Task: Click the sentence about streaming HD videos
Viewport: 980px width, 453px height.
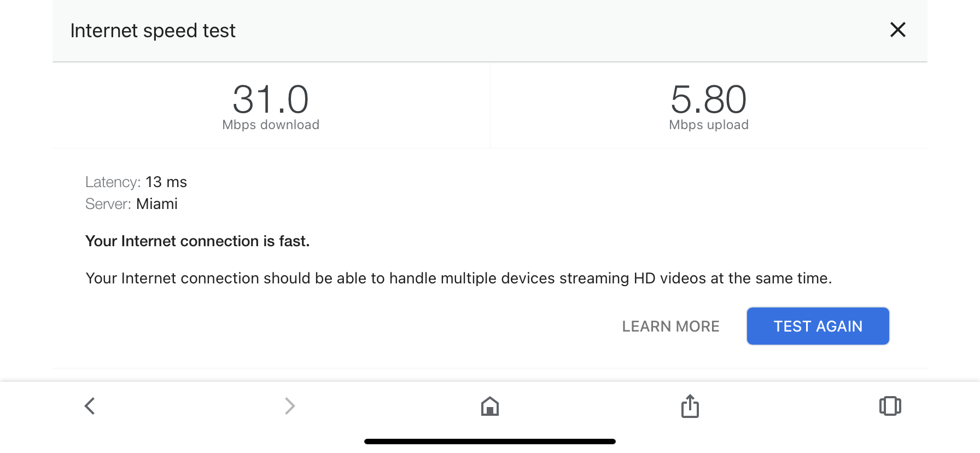Action: coord(459,278)
